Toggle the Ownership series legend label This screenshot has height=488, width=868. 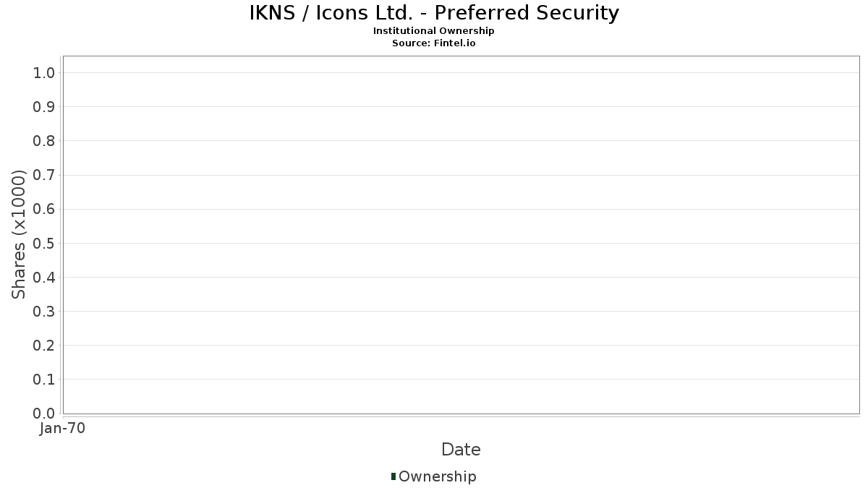pyautogui.click(x=438, y=476)
